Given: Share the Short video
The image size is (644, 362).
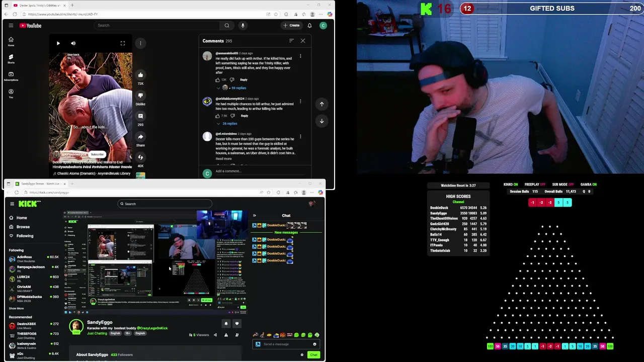Looking at the screenshot, I should tap(140, 137).
